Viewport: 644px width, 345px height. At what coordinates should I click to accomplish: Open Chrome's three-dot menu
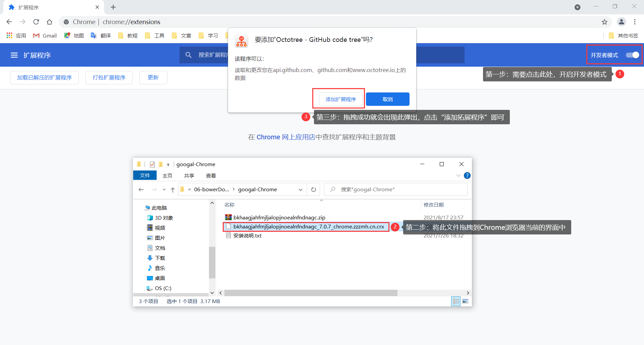coord(635,22)
